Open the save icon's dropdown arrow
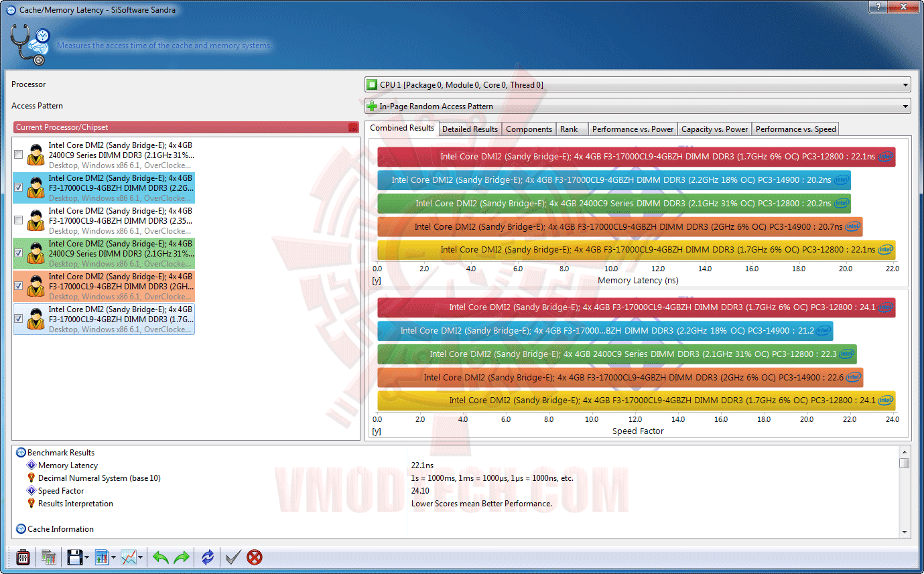 pos(86,557)
